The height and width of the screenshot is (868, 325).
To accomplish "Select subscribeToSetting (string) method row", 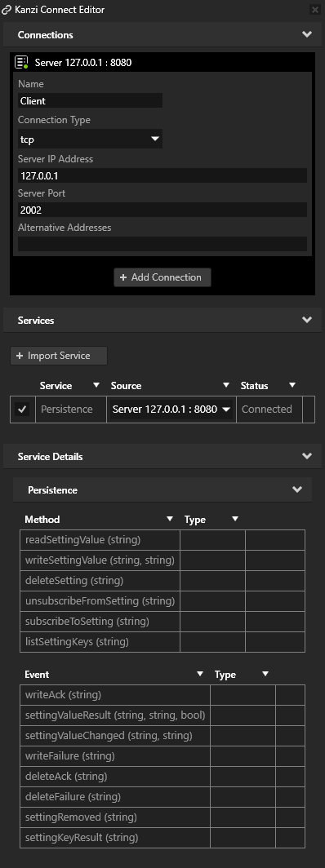I will click(x=162, y=622).
